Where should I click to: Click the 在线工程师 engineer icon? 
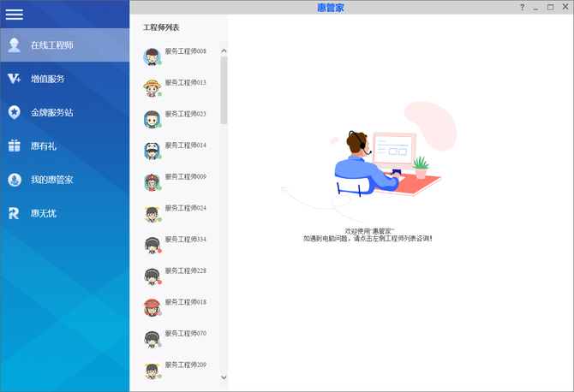point(15,45)
